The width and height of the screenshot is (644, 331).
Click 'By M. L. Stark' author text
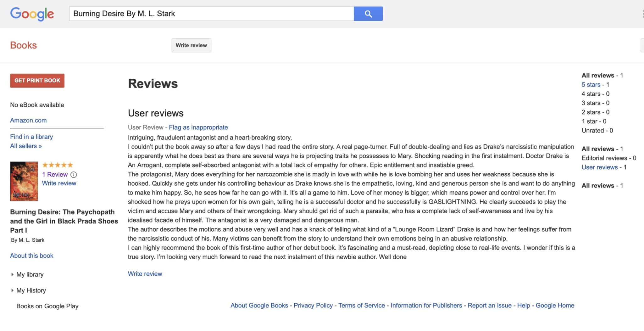pos(28,240)
